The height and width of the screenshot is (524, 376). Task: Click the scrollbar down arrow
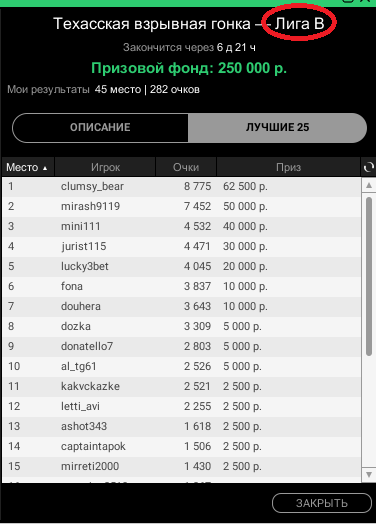tap(369, 475)
